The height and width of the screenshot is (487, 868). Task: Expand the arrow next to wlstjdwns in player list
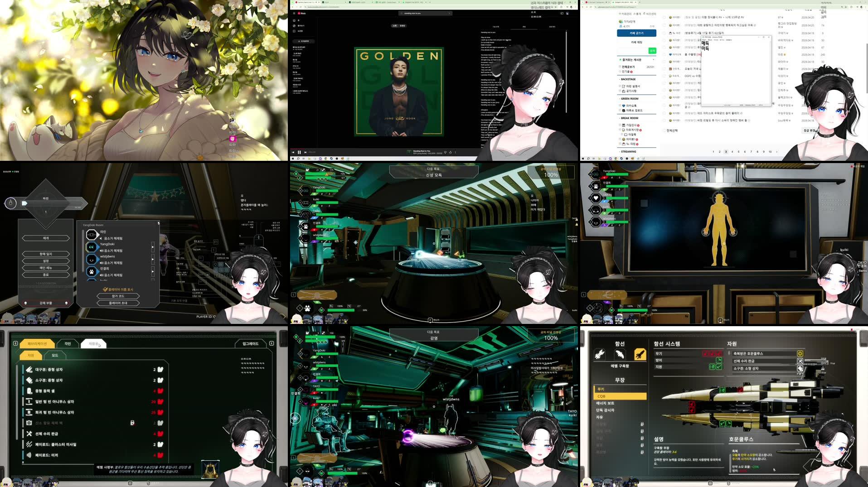(x=153, y=259)
